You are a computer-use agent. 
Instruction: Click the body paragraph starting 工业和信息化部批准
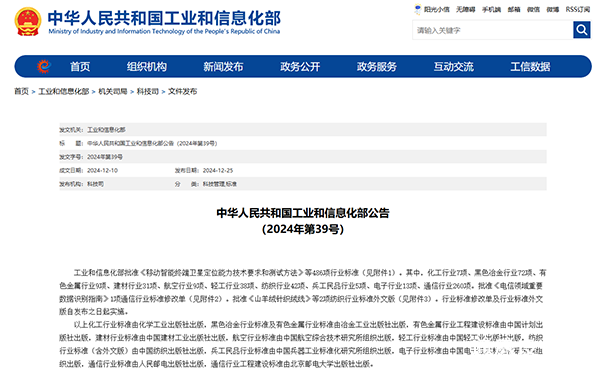[x=303, y=292]
